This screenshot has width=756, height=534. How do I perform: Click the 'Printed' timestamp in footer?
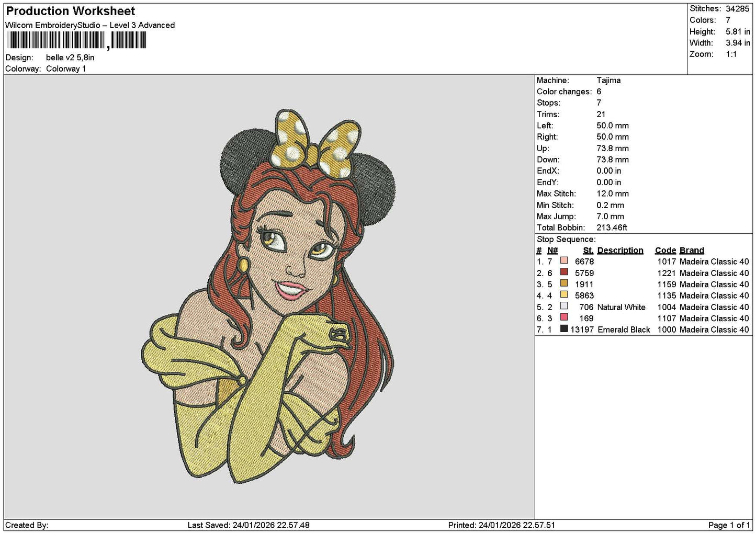pyautogui.click(x=502, y=525)
